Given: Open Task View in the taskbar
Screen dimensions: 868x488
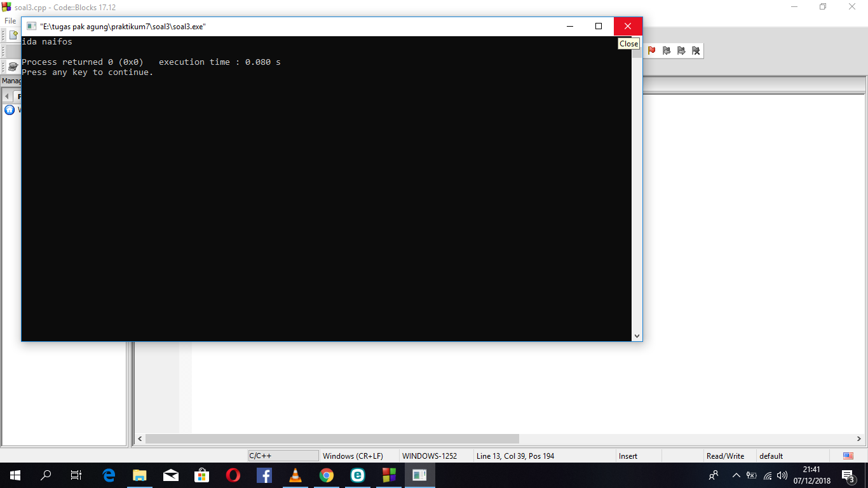Looking at the screenshot, I should pos(76,475).
